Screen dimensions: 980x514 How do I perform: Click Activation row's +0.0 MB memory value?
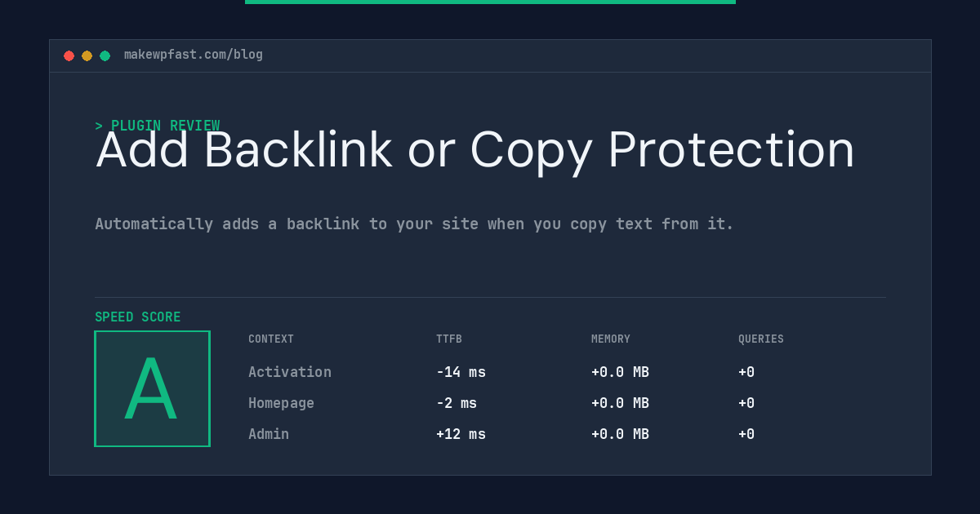pyautogui.click(x=620, y=372)
